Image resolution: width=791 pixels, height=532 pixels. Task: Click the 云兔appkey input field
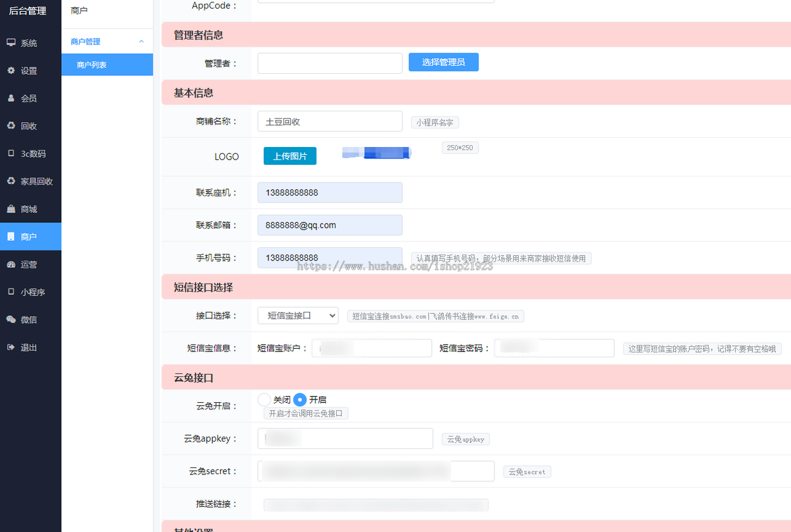345,438
